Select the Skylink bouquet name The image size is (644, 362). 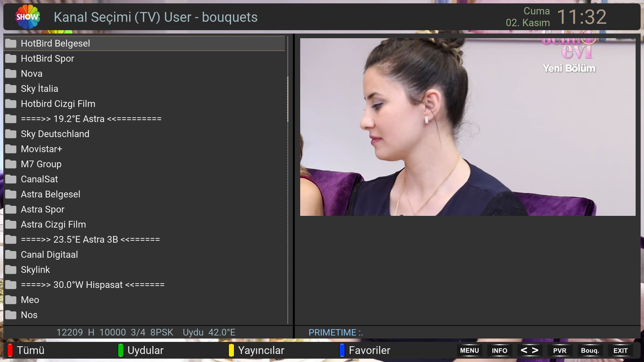(x=35, y=269)
